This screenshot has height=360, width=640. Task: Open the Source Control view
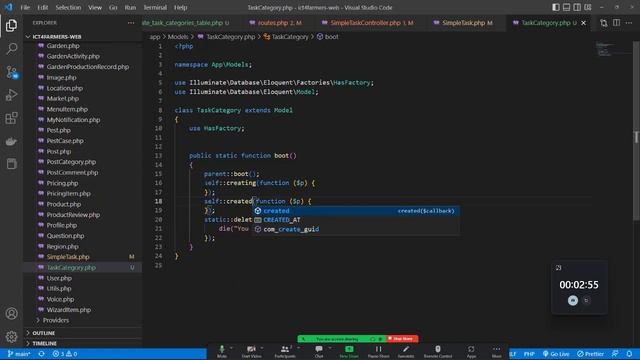click(x=11, y=72)
